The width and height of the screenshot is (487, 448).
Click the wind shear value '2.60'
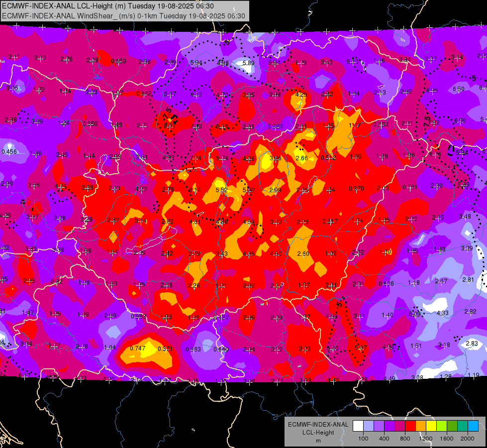tap(303, 253)
